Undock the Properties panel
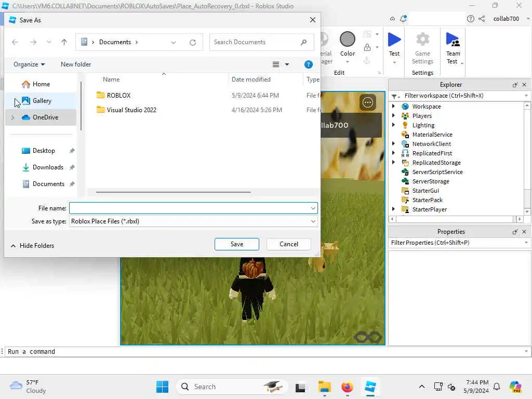The height and width of the screenshot is (399, 532). coord(515,232)
